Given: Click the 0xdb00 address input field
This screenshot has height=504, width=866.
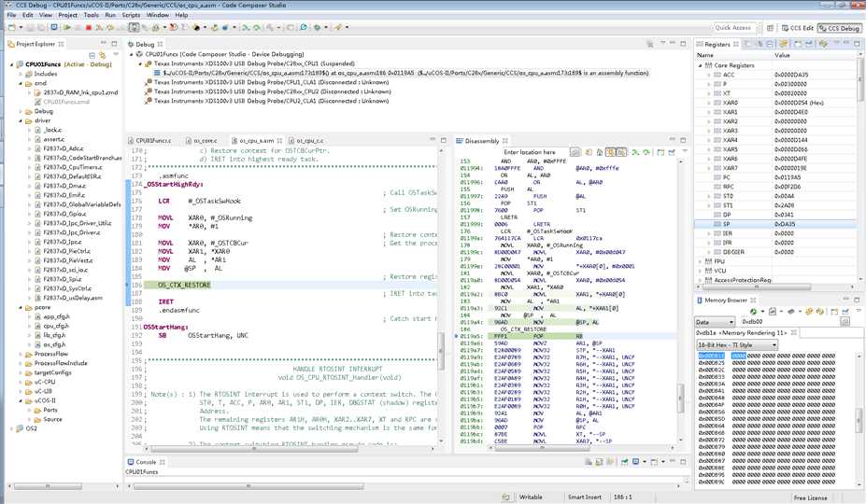Looking at the screenshot, I should [789, 322].
